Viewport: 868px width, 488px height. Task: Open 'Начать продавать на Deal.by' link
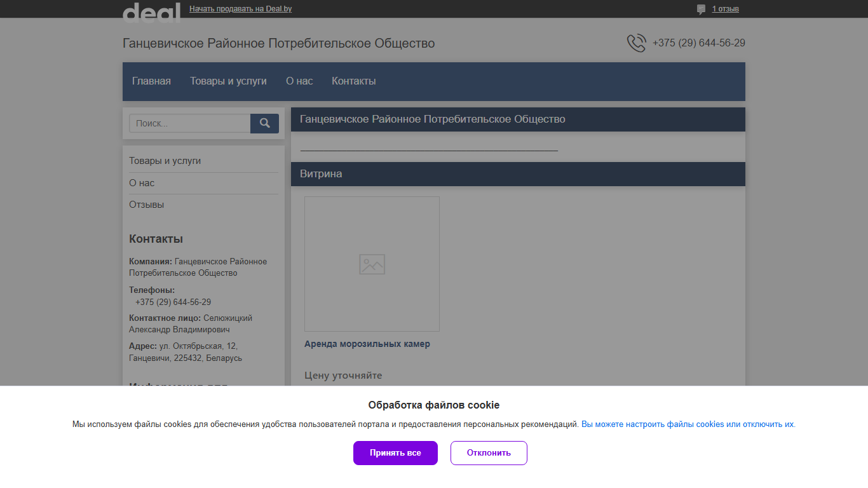240,9
